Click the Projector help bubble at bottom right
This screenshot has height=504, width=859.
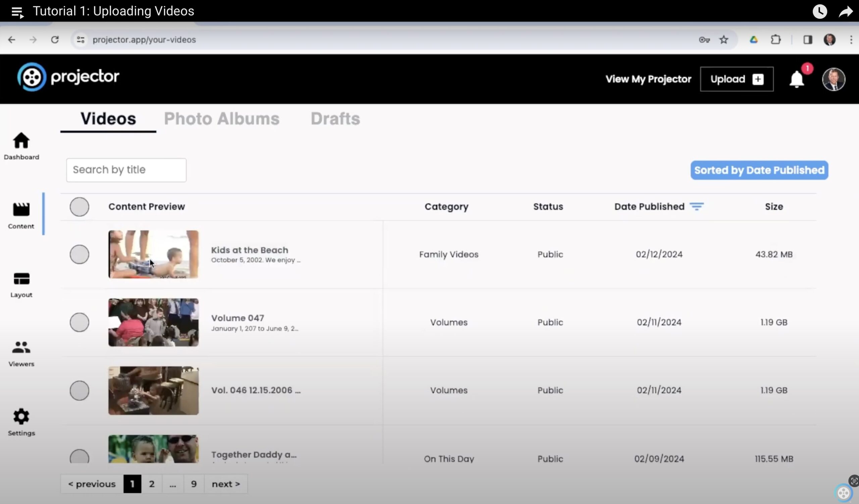coord(843,493)
